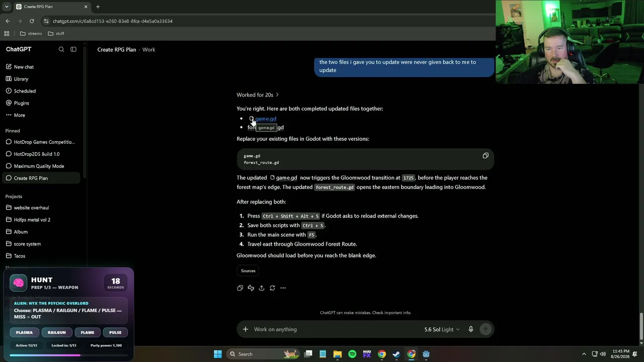Share the assistant response
Image resolution: width=644 pixels, height=362 pixels.
click(x=262, y=288)
